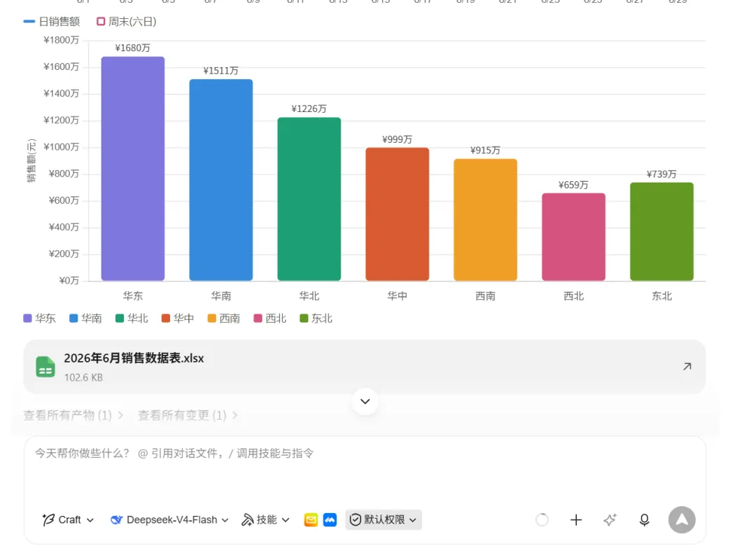Screen dimensions: 756x546
Task: Click the green 东北 bar
Action: (x=662, y=232)
